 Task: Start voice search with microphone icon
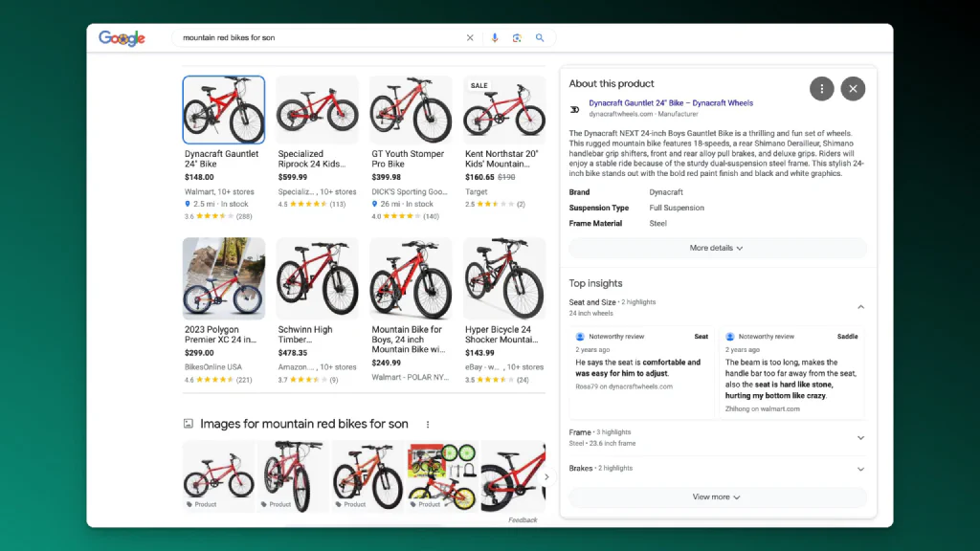pos(495,37)
